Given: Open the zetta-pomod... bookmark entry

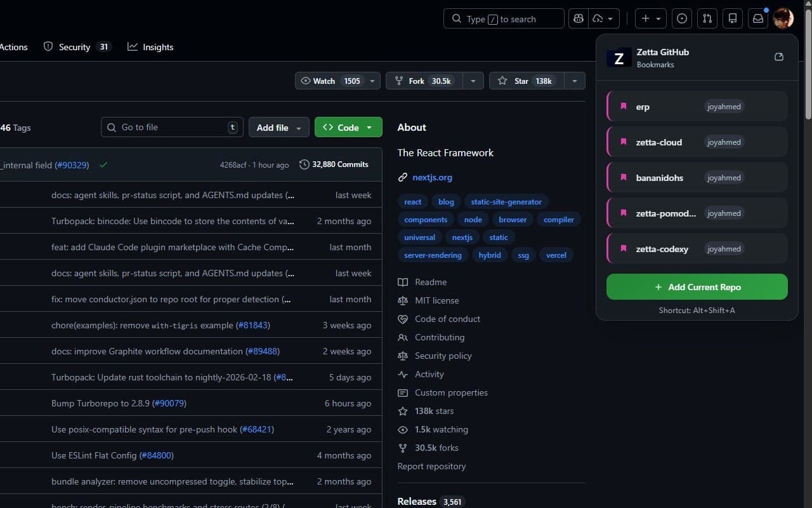Looking at the screenshot, I should pyautogui.click(x=697, y=213).
